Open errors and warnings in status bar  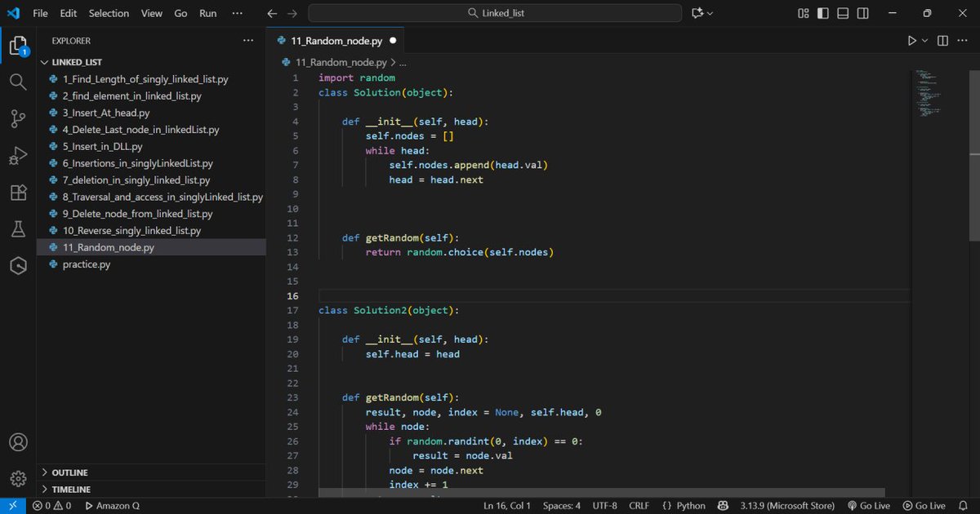tap(51, 506)
